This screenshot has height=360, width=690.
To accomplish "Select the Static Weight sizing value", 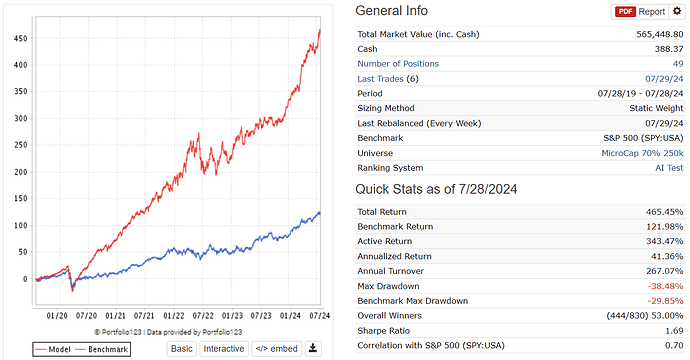I will click(656, 108).
